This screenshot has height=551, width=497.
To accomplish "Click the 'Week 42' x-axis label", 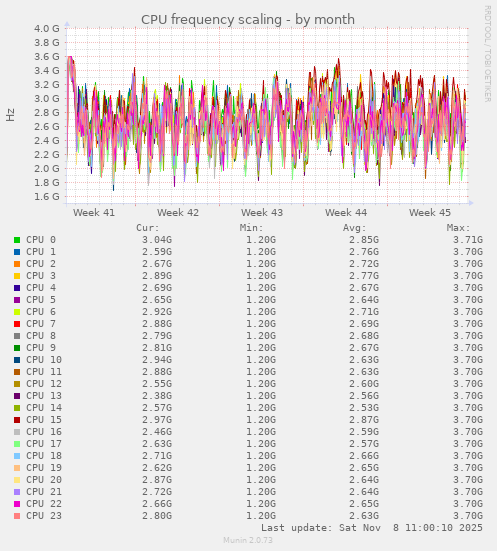I will pyautogui.click(x=178, y=213).
